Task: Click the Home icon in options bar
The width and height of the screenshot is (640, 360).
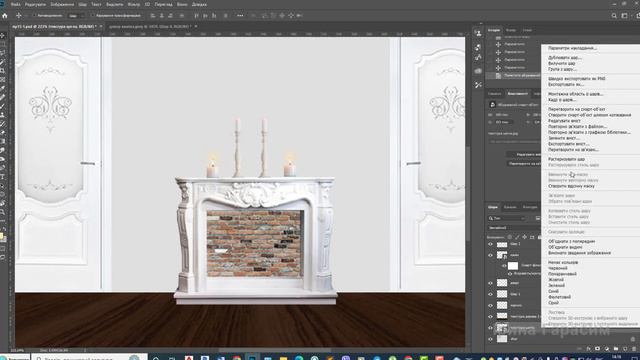Action: pos(5,16)
